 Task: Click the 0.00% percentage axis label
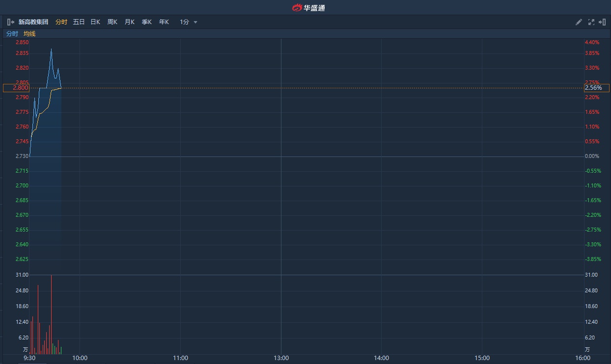tap(592, 156)
